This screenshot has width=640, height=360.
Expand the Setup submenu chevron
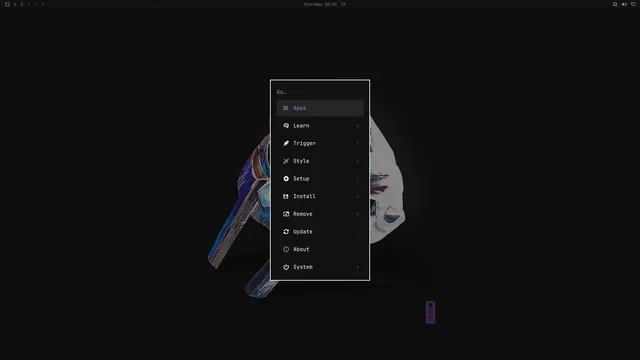(x=358, y=179)
